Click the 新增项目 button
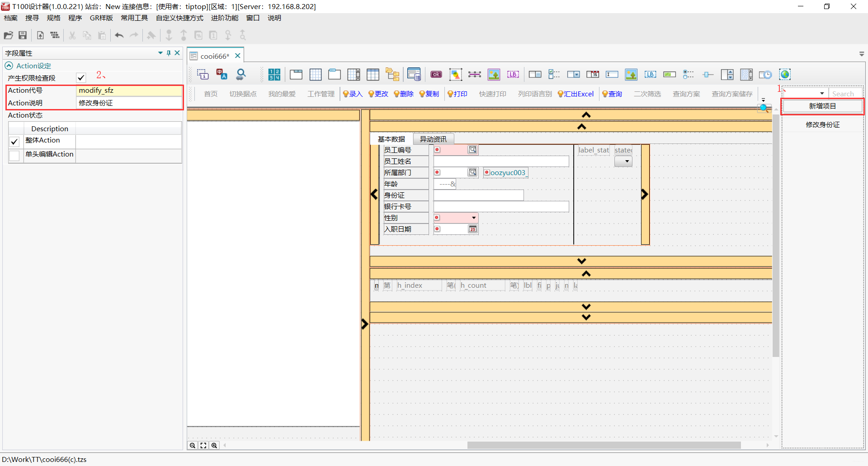Image resolution: width=868 pixels, height=466 pixels. (822, 106)
